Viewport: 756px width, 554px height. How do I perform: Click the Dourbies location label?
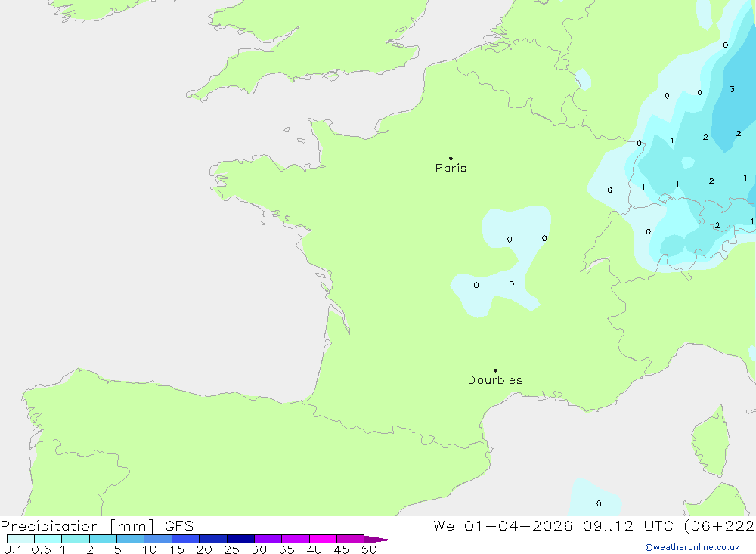495,380
